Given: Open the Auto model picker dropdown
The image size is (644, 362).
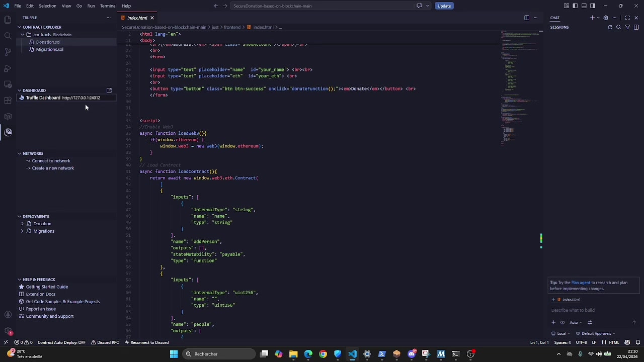Looking at the screenshot, I should (x=576, y=322).
